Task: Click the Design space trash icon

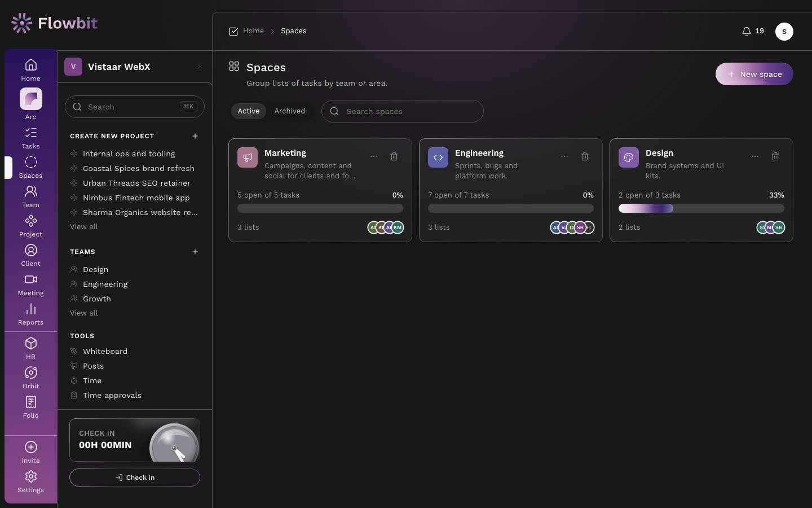Action: coord(775,156)
